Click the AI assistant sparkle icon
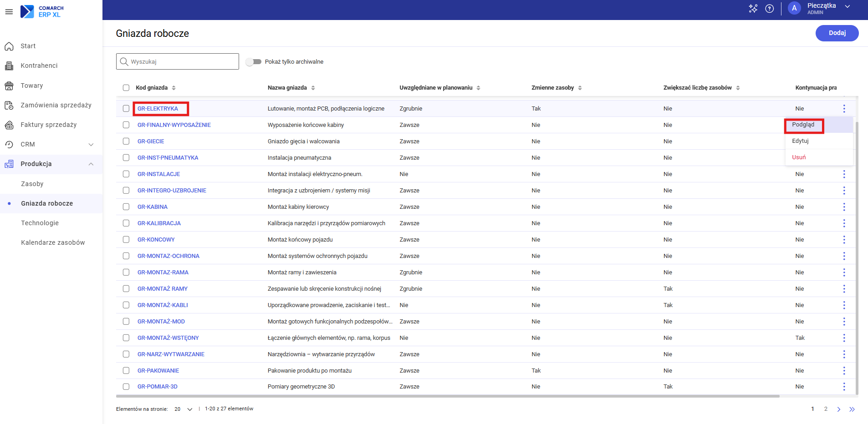Viewport: 868px width, 424px height. tap(753, 9)
